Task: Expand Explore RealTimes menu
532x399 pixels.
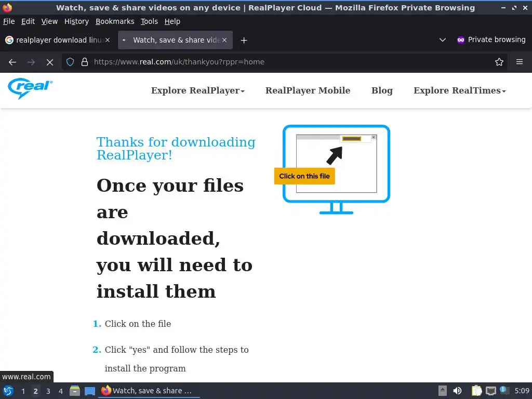Action: pyautogui.click(x=460, y=90)
